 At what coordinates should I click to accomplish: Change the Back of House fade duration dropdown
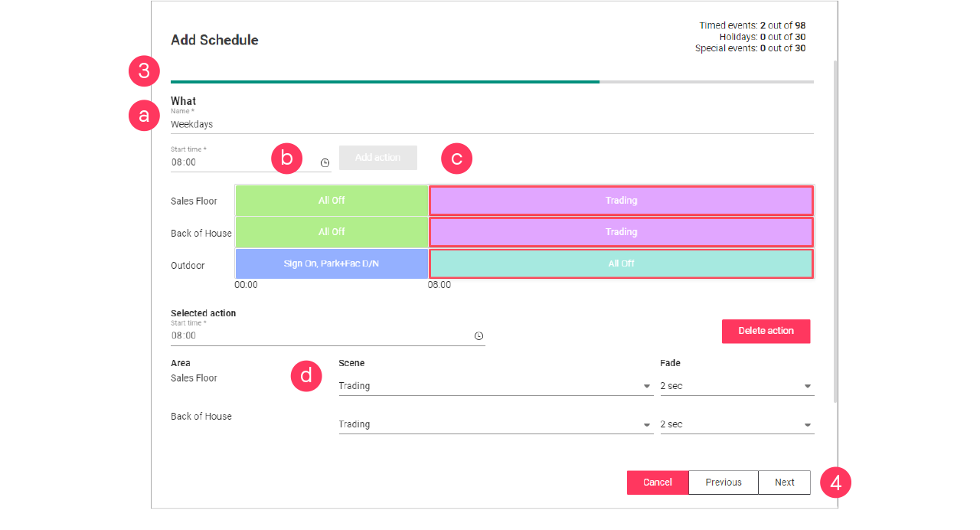[806, 424]
